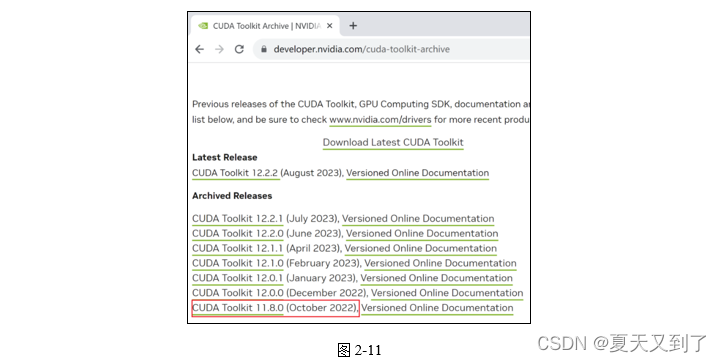
Task: Click the browser back arrow
Action: (199, 49)
